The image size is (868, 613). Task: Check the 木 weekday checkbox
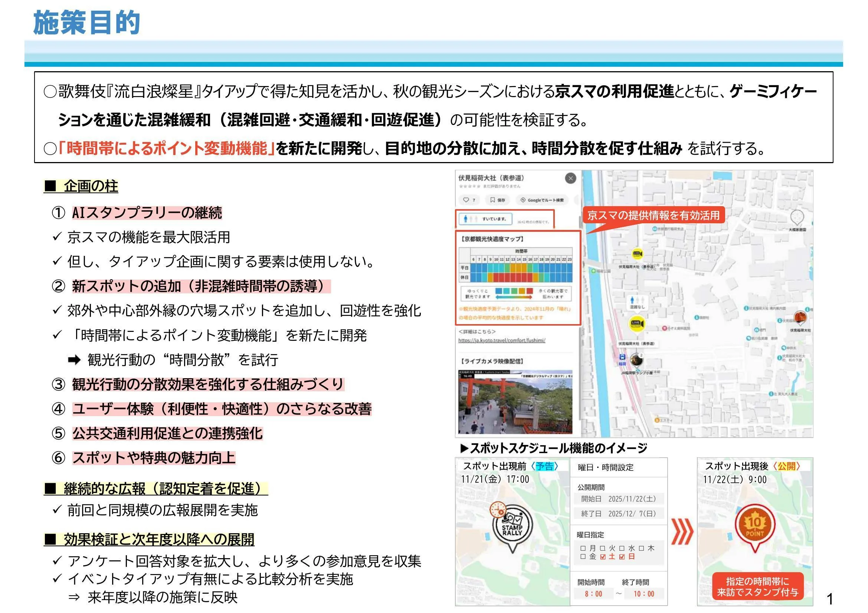coord(642,548)
